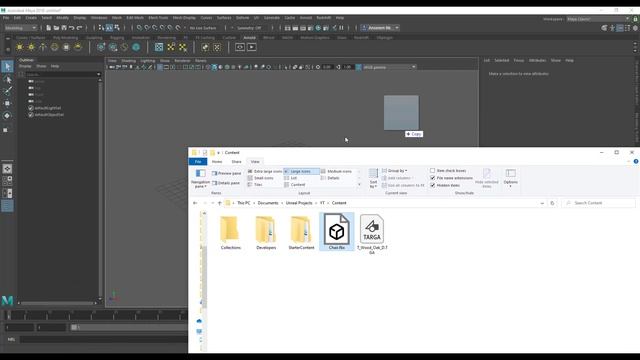The width and height of the screenshot is (640, 360).
Task: Click the Outliner search field
Action: 61,74
